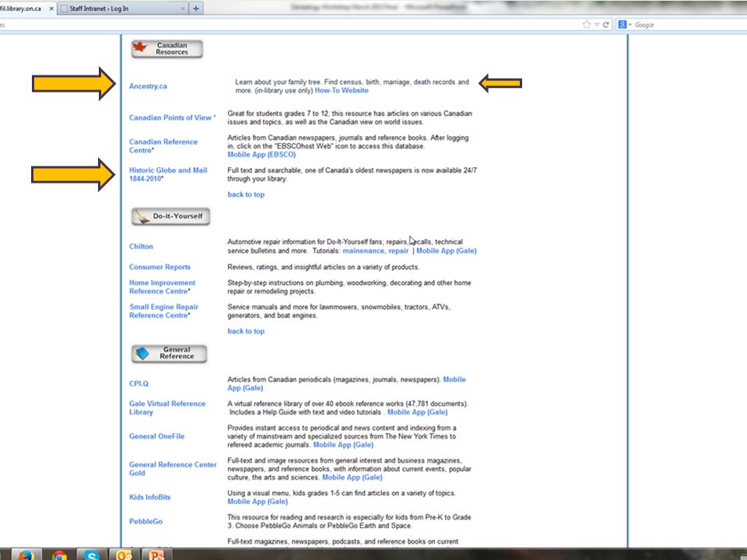This screenshot has width=747, height=560.
Task: Open the PebbleGo link
Action: [146, 521]
